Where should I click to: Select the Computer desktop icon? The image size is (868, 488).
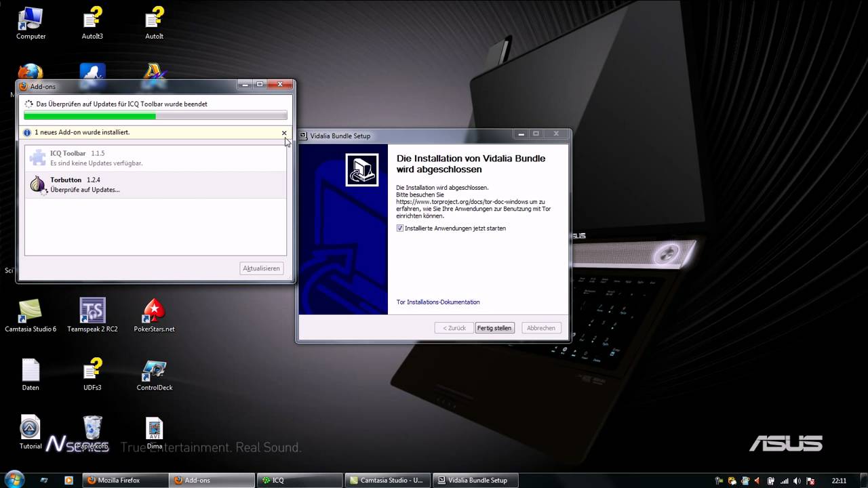[x=31, y=22]
